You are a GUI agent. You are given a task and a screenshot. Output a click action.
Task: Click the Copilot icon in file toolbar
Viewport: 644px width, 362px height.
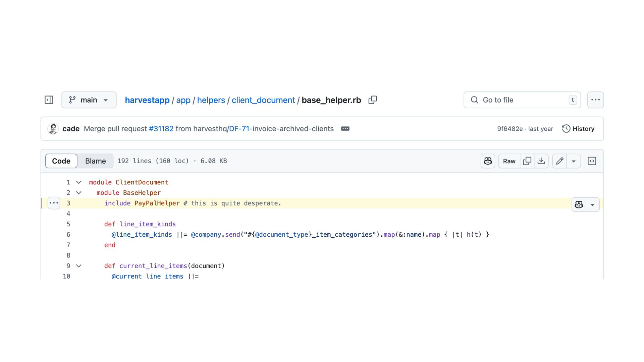(x=488, y=161)
